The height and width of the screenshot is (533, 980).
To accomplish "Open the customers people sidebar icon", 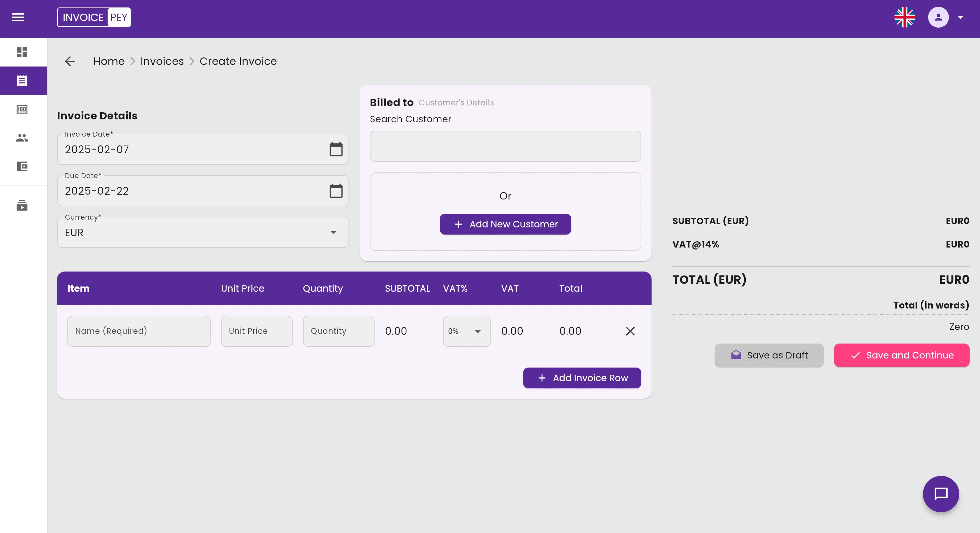I will point(22,138).
